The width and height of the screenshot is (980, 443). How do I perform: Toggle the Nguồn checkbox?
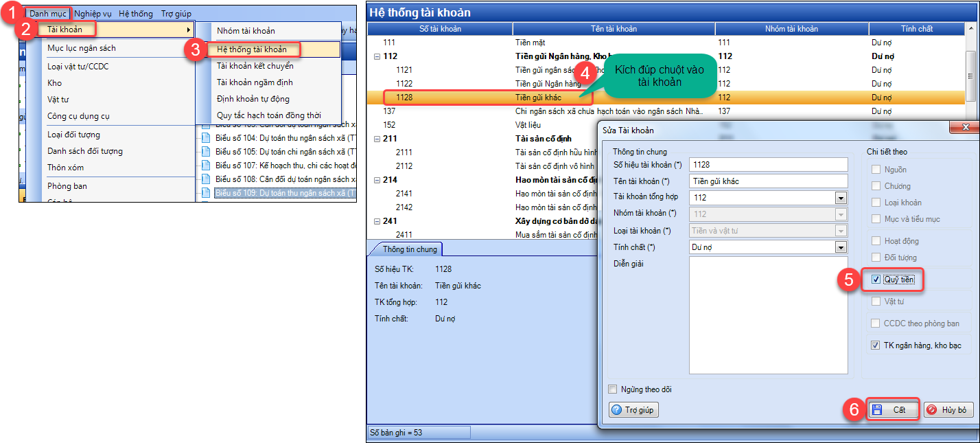point(876,170)
